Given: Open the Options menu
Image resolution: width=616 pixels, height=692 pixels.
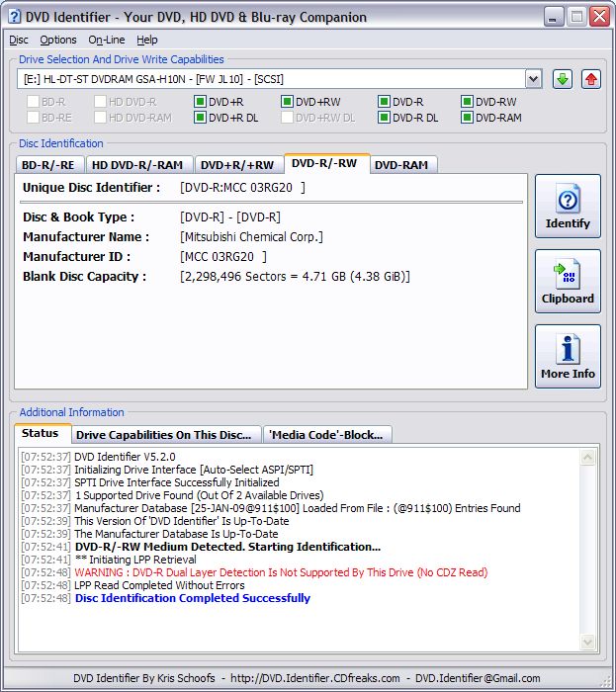Looking at the screenshot, I should 58,40.
